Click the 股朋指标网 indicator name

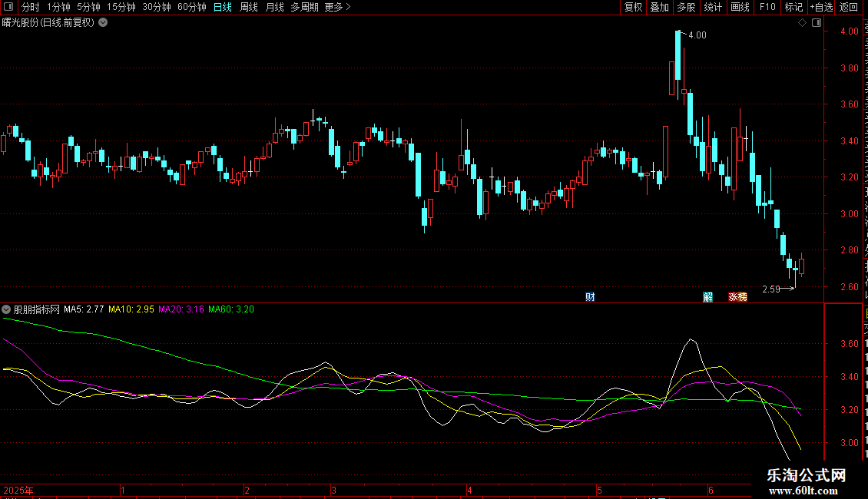(37, 309)
